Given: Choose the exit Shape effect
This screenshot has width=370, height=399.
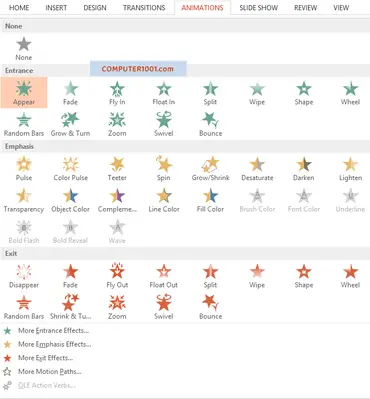Looking at the screenshot, I should [304, 276].
